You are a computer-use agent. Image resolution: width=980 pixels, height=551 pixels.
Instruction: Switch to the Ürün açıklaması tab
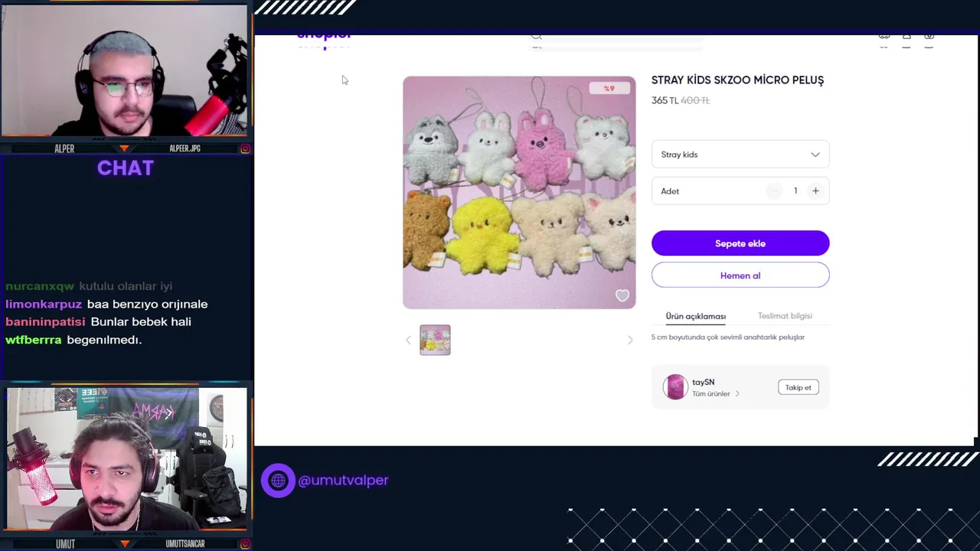(x=696, y=316)
